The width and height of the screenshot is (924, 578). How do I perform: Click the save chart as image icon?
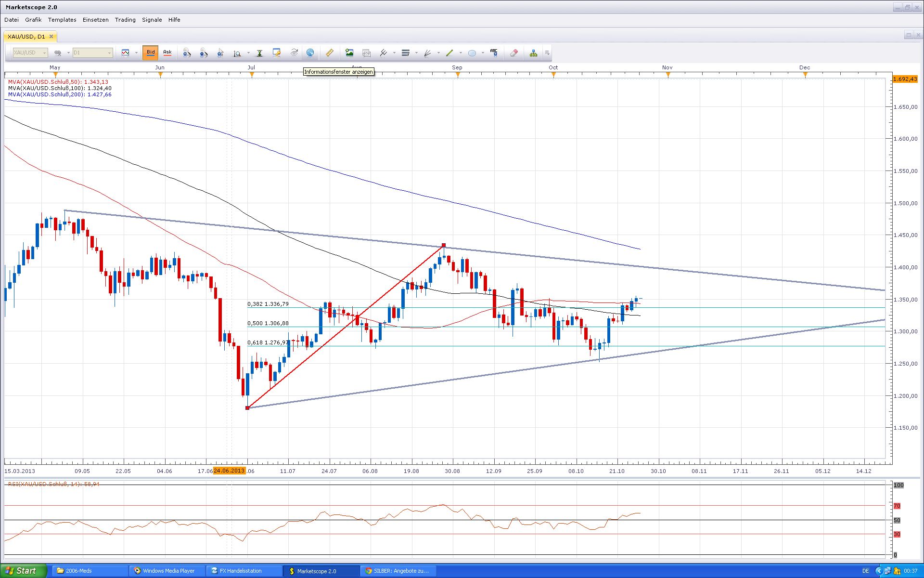click(x=349, y=53)
